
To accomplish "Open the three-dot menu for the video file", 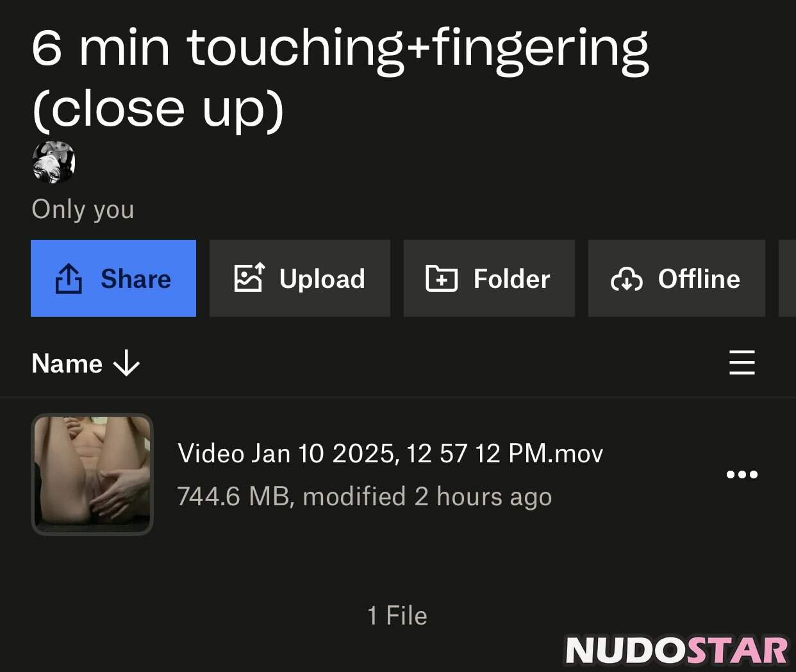I will [742, 475].
